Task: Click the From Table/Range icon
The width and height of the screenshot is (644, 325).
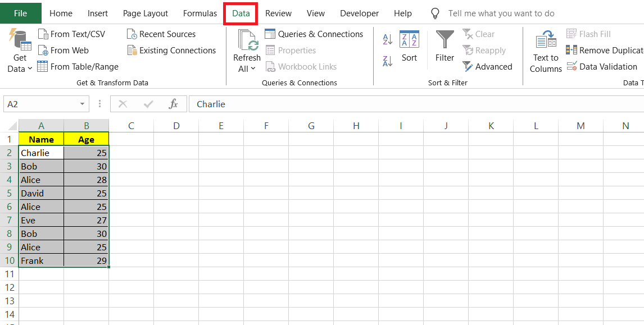Action: point(43,66)
